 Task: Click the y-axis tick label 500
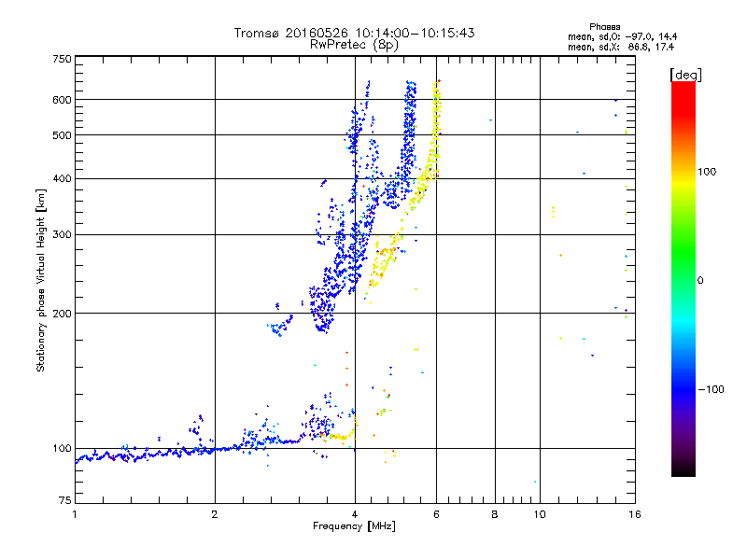point(62,135)
